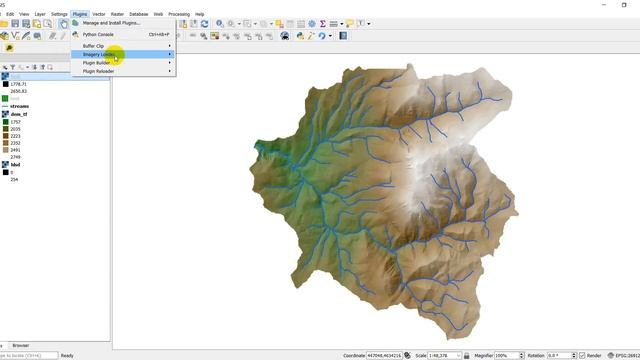Click the feather New layer icon
The image size is (640, 360).
point(26,36)
